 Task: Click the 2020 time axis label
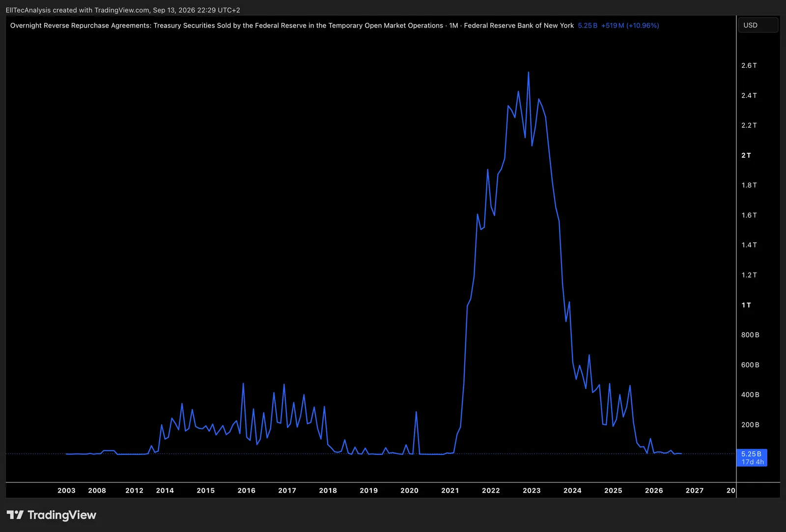pos(410,490)
